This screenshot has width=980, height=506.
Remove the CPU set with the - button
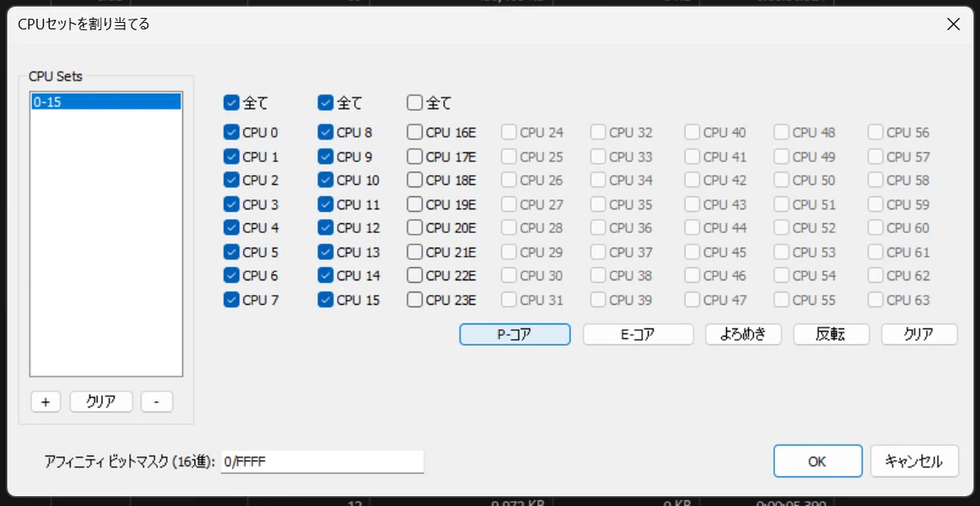157,401
